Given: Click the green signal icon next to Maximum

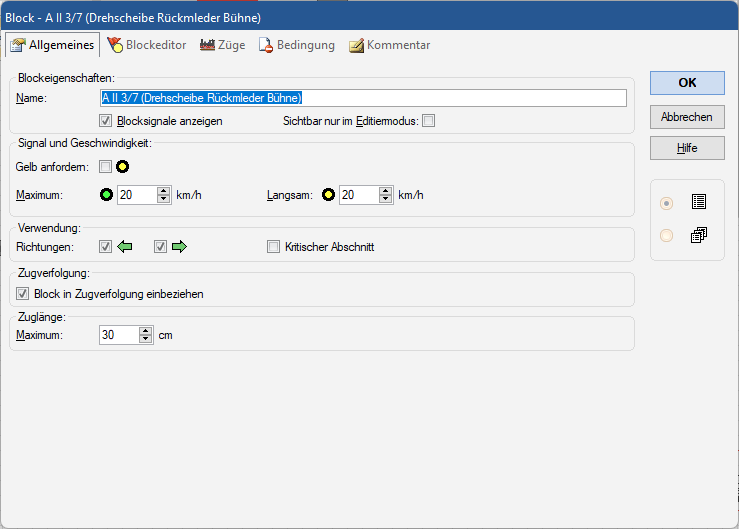Looking at the screenshot, I should tap(106, 195).
